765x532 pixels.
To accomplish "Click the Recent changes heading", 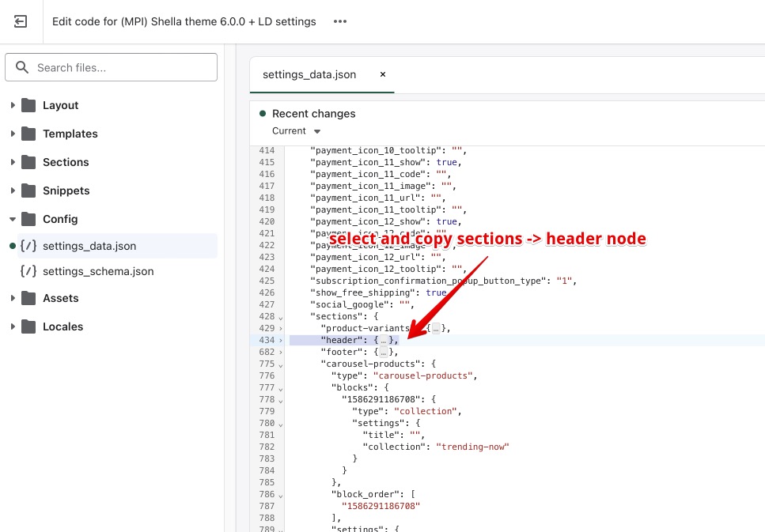I will click(x=314, y=114).
